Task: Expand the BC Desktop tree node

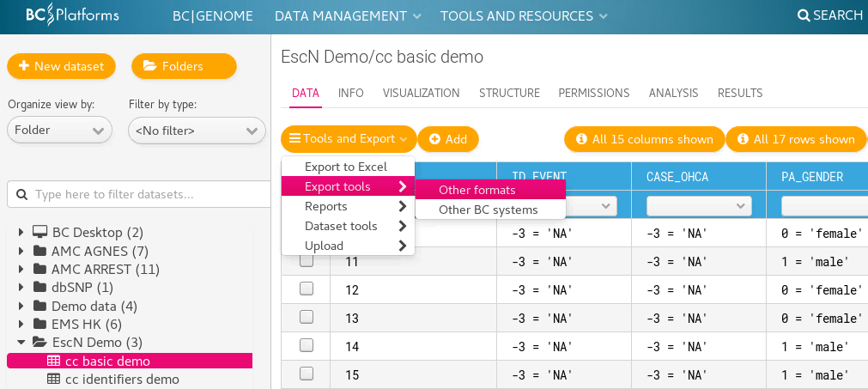Action: pyautogui.click(x=21, y=233)
